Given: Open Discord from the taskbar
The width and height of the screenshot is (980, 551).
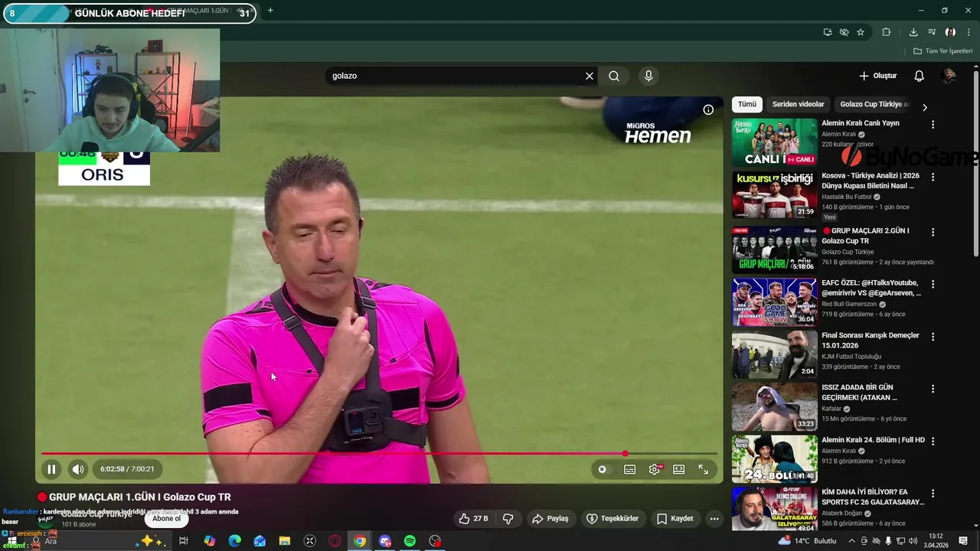Looking at the screenshot, I should point(385,541).
